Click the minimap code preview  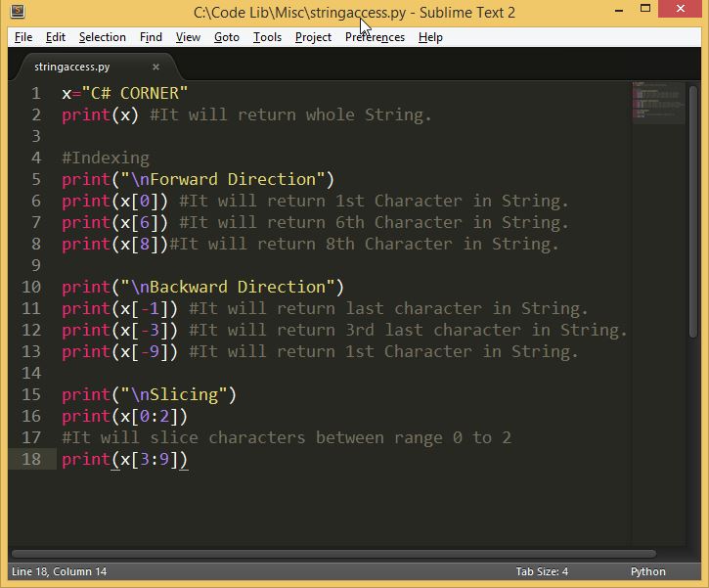(658, 102)
